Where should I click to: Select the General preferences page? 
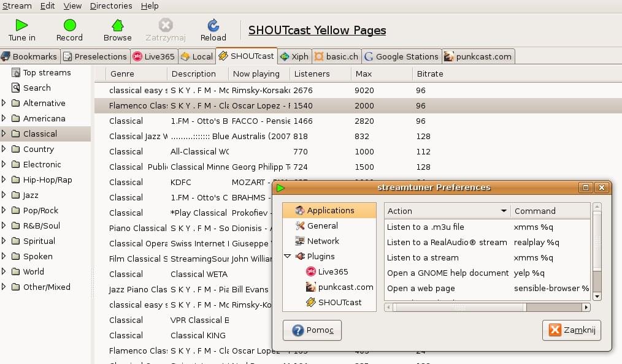[322, 226]
